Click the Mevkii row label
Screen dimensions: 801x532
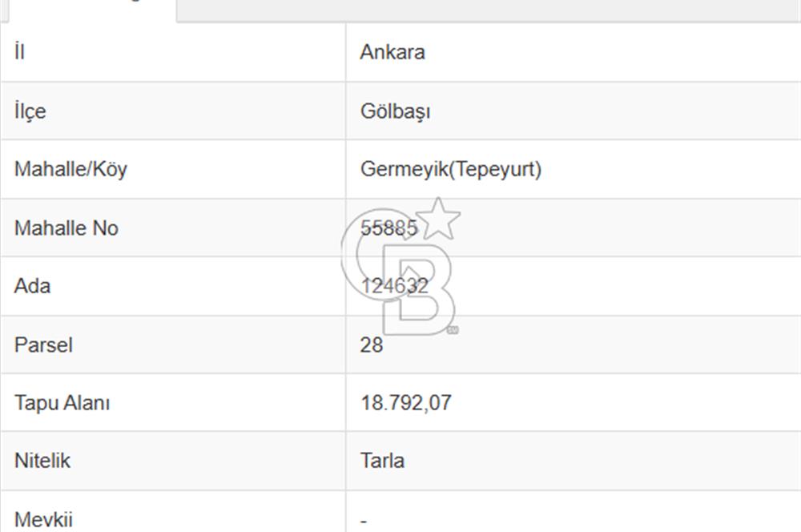pyautogui.click(x=43, y=519)
